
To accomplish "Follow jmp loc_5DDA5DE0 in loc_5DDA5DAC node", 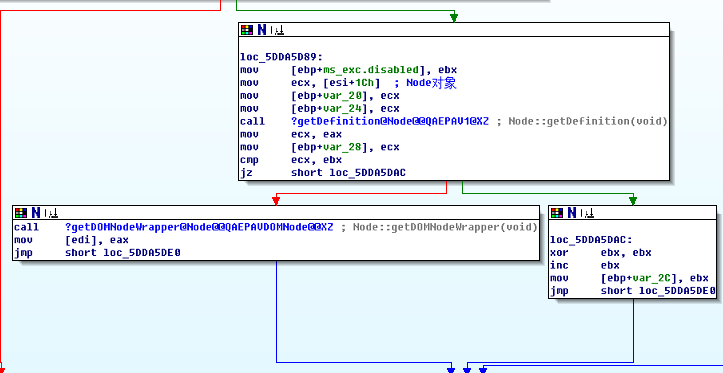I will (677, 291).
